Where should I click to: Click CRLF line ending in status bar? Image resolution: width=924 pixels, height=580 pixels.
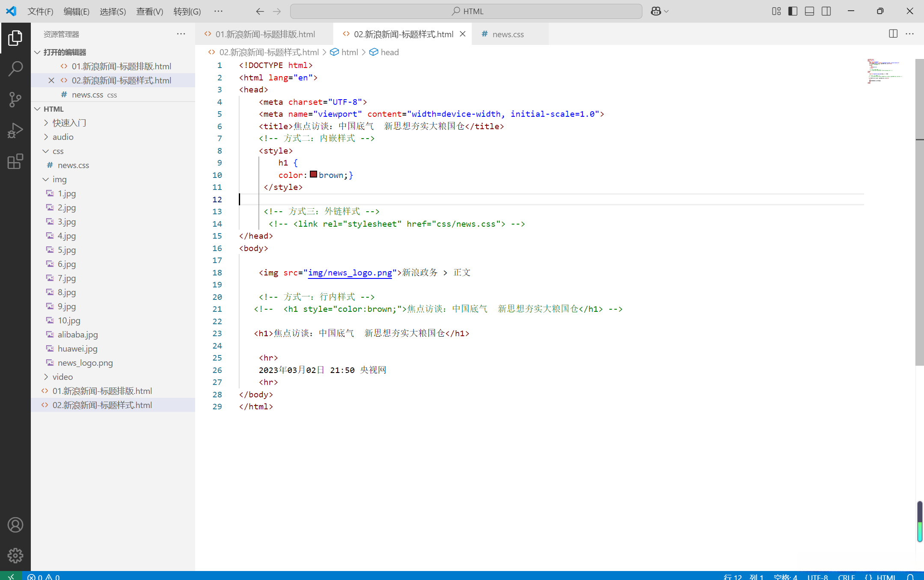[846, 577]
